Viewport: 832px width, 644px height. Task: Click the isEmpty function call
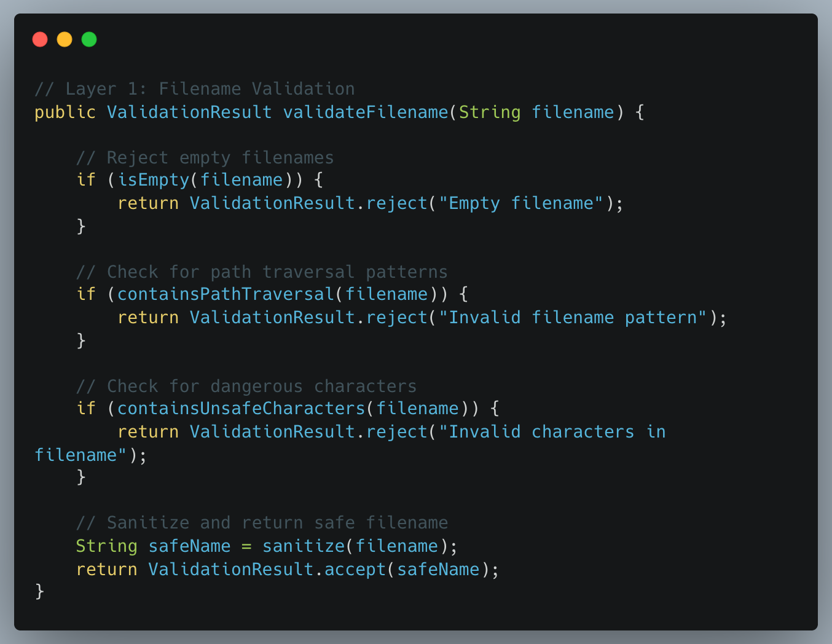(154, 179)
